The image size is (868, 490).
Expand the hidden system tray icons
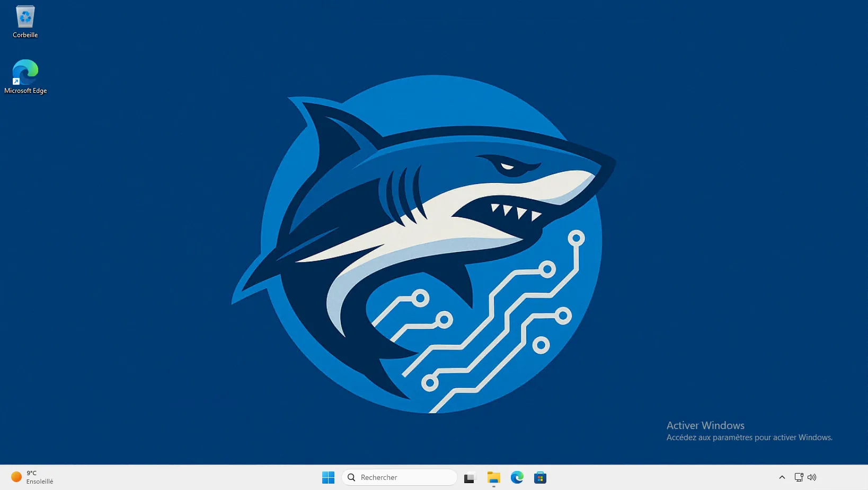click(x=782, y=477)
